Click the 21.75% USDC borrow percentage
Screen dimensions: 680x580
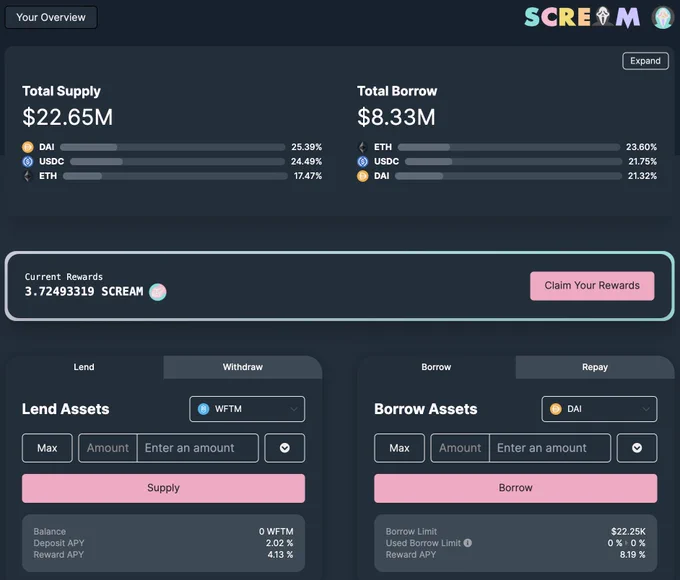643,161
